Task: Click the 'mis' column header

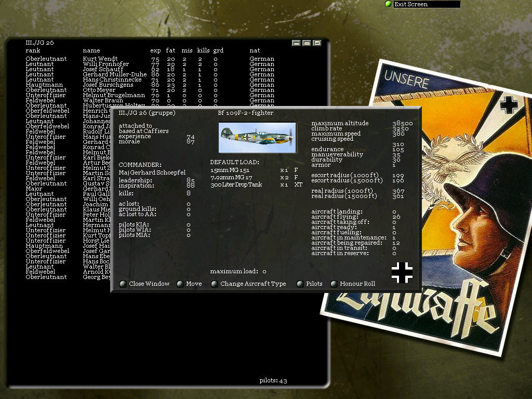Action: [x=187, y=50]
